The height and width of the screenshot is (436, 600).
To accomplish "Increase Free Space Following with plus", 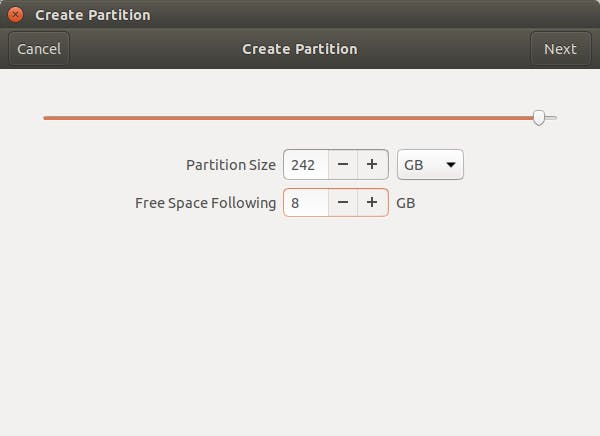I will pos(372,203).
